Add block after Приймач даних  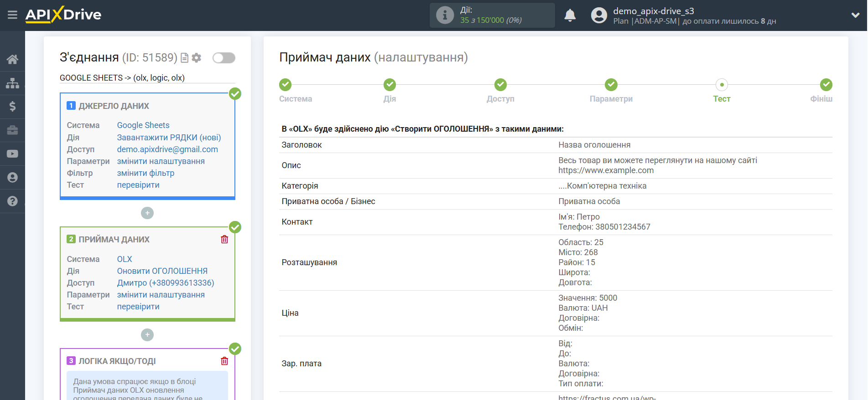pos(147,335)
